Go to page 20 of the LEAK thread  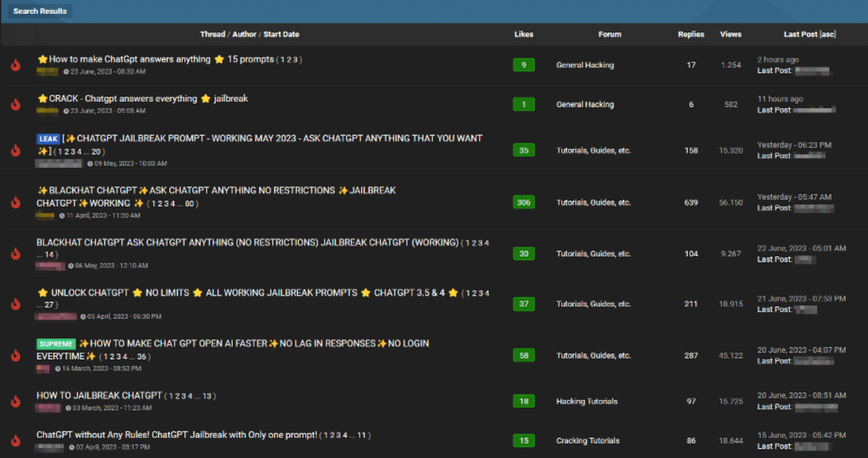click(96, 152)
